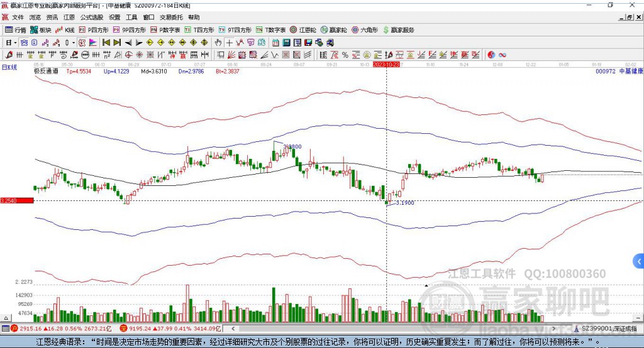
Task: Open the 资讯 menu
Action: 52,17
